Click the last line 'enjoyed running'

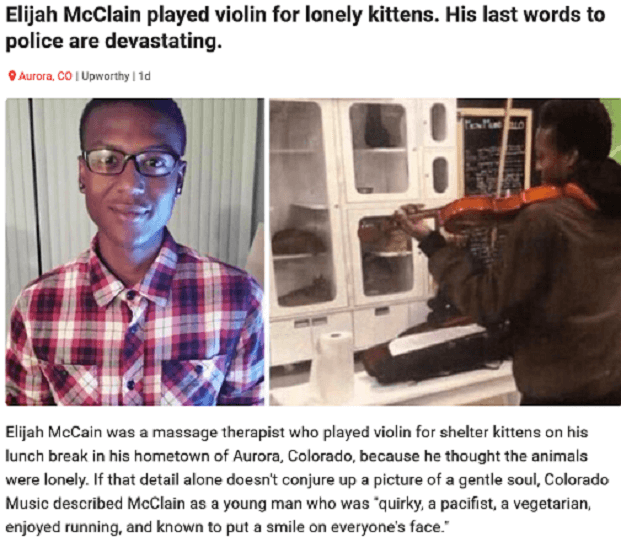[63, 527]
